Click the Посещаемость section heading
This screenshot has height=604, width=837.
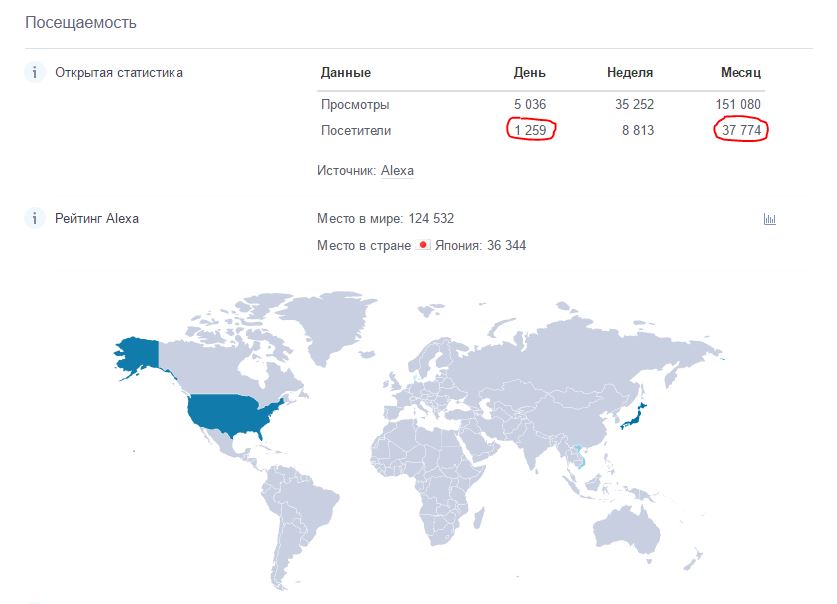pos(81,22)
